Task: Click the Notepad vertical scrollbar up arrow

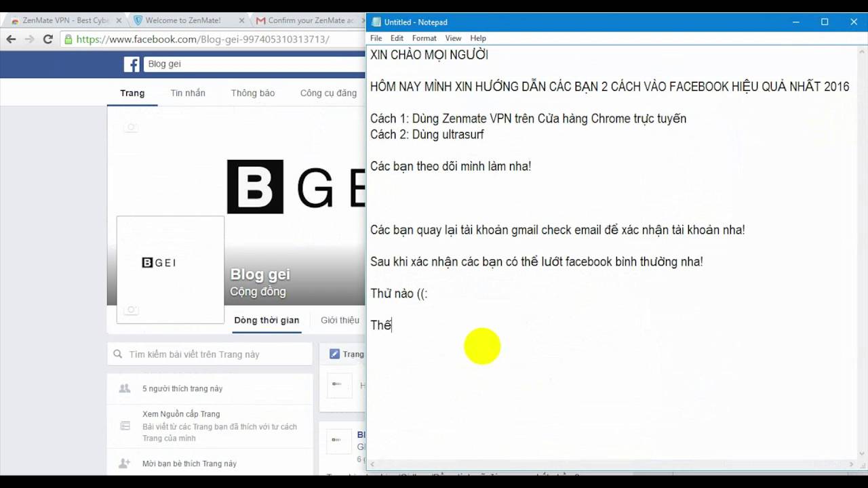Action: pos(862,52)
